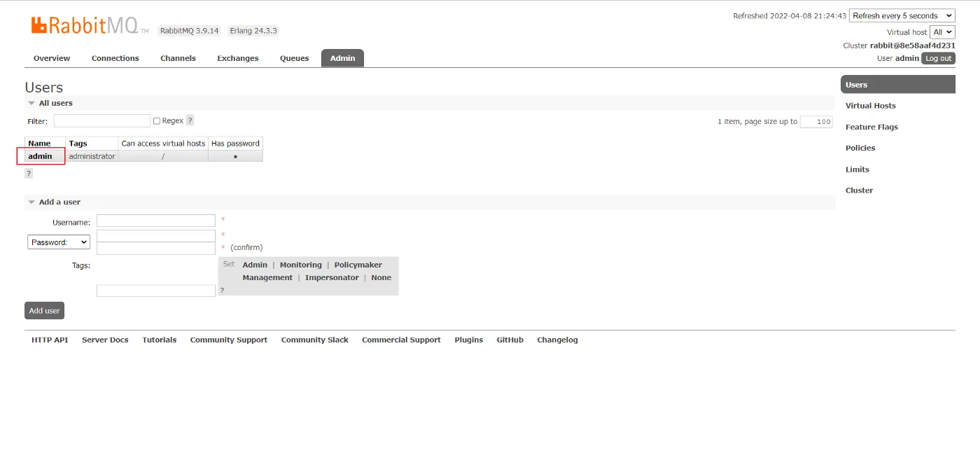Click the help icon beside the tags field
The width and height of the screenshot is (980, 451).
(222, 290)
